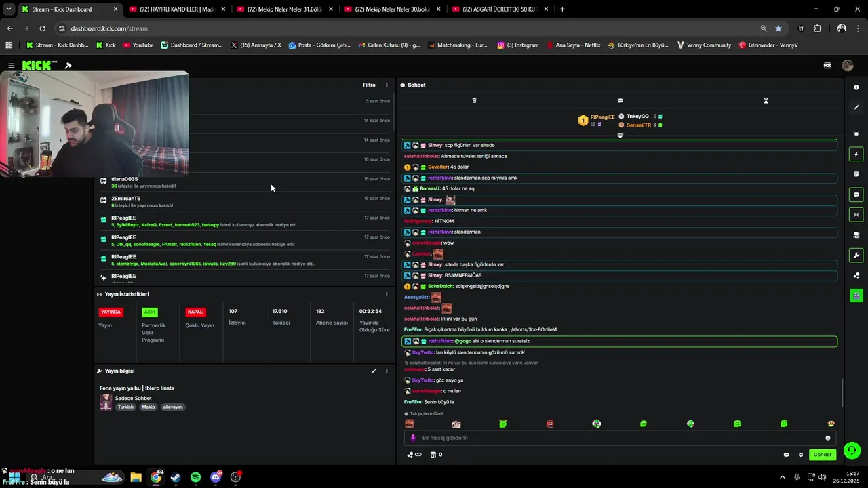Open a new browser tab
This screenshot has width=868, height=488.
[562, 9]
